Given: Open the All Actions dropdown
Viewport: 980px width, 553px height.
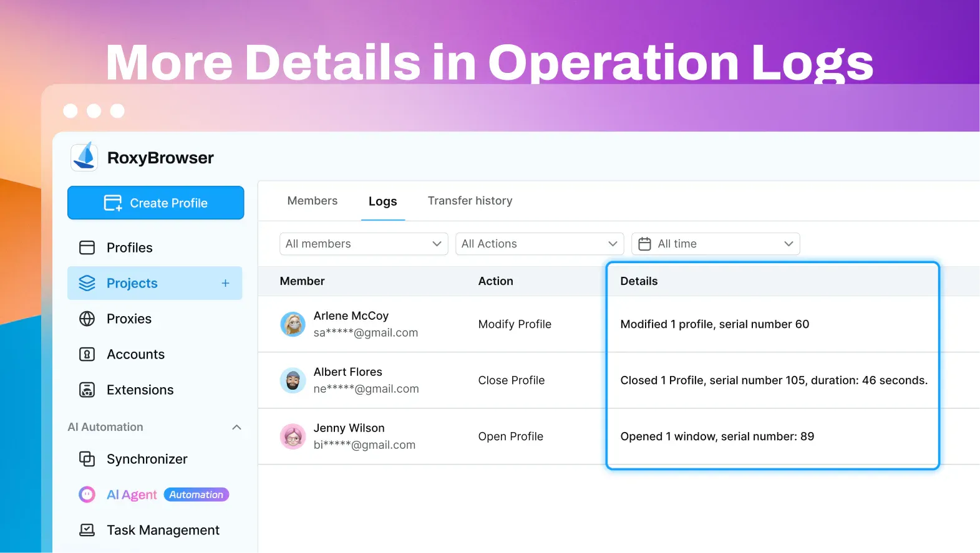Looking at the screenshot, I should click(x=540, y=244).
